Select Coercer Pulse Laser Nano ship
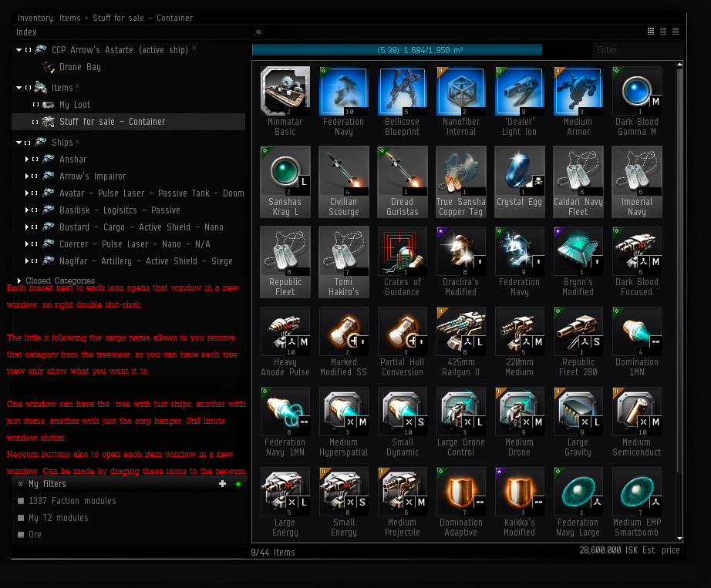The height and width of the screenshot is (588, 711). 135,244
